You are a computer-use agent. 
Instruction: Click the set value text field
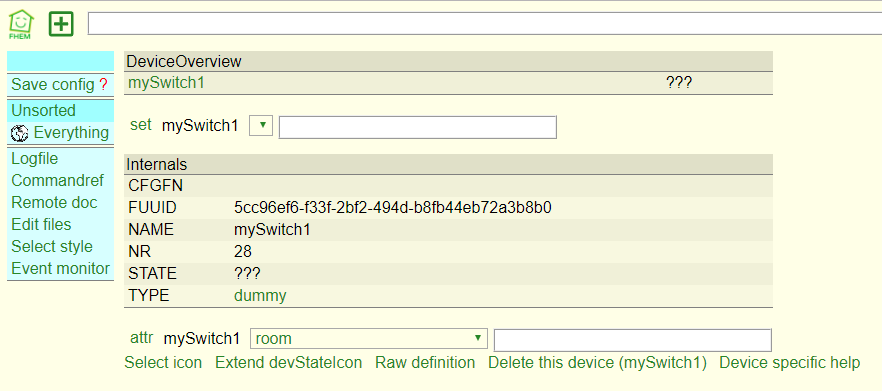click(417, 127)
